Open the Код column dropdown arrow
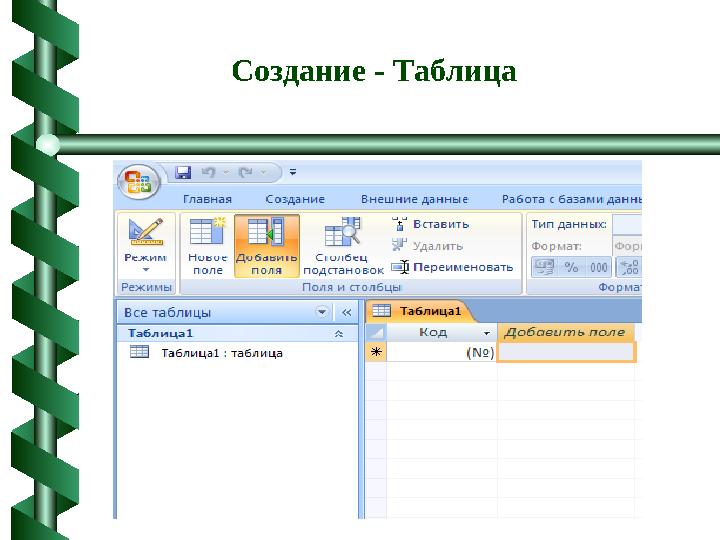 487,333
